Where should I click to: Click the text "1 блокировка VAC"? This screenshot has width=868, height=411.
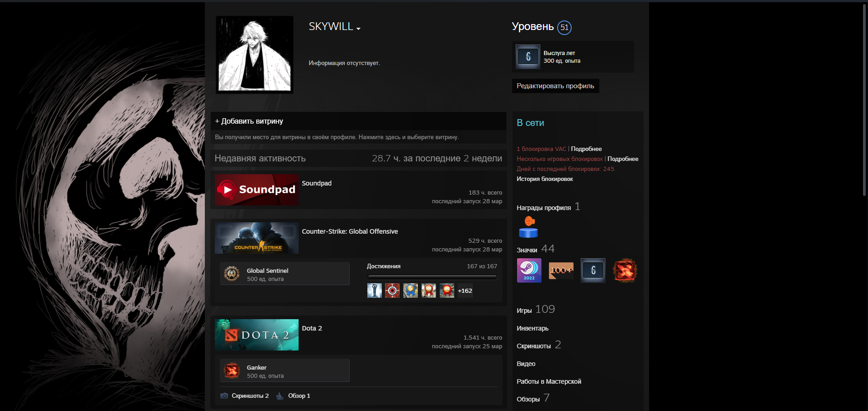542,149
